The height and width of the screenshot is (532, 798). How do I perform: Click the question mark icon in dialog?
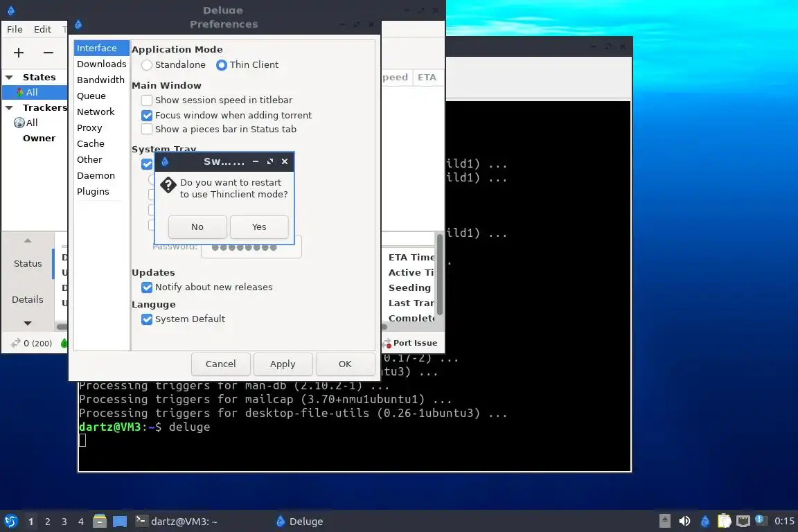168,186
